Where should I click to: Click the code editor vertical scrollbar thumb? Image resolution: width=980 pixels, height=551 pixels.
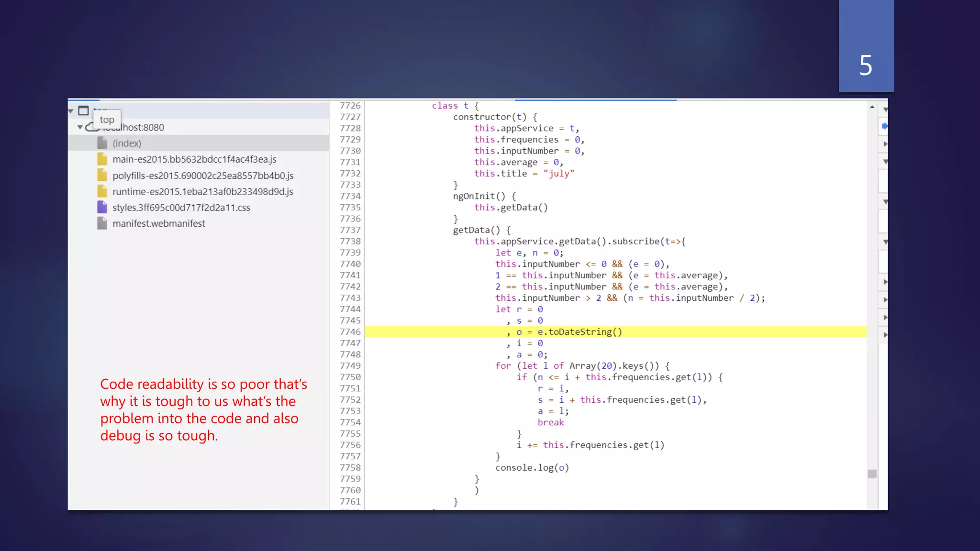[x=872, y=474]
